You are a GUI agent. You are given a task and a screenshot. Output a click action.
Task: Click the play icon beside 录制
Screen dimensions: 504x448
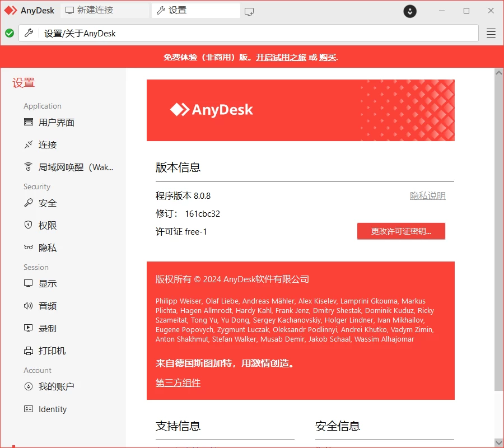(x=29, y=328)
